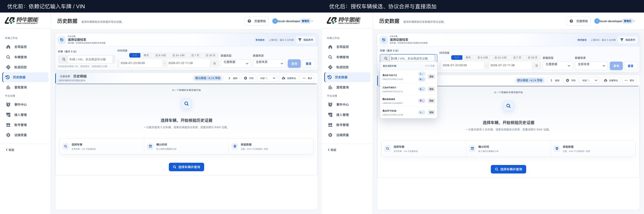This screenshot has height=214, width=644.
Task: Select the 近 30 天 range in the 优化后 panel
Action: coord(532,58)
